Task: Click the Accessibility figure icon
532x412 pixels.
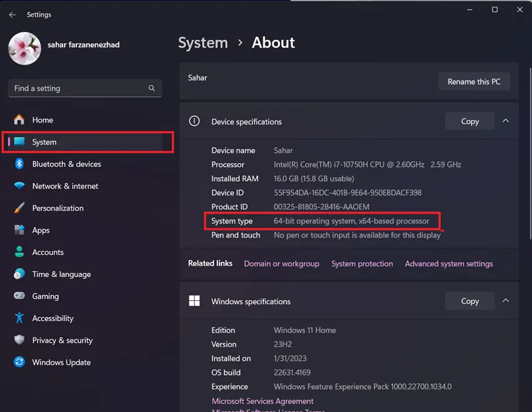Action: [19, 318]
